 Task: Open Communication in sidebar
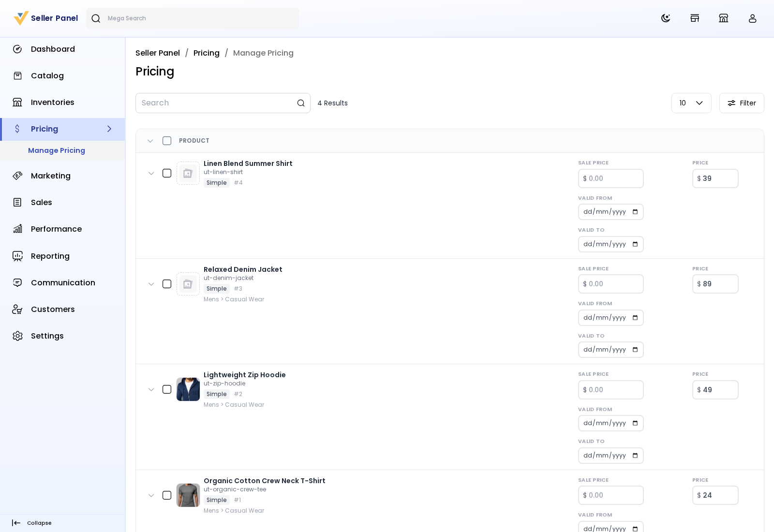coord(62,283)
